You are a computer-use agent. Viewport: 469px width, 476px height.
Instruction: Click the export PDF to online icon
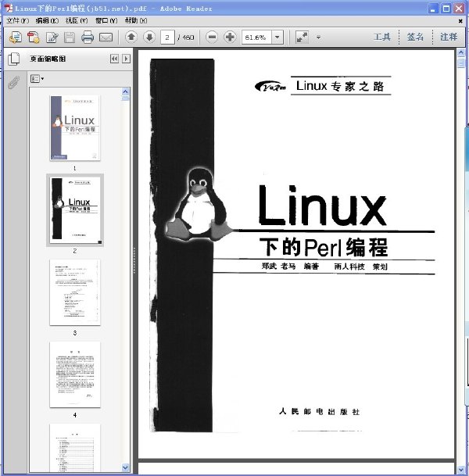[x=16, y=38]
